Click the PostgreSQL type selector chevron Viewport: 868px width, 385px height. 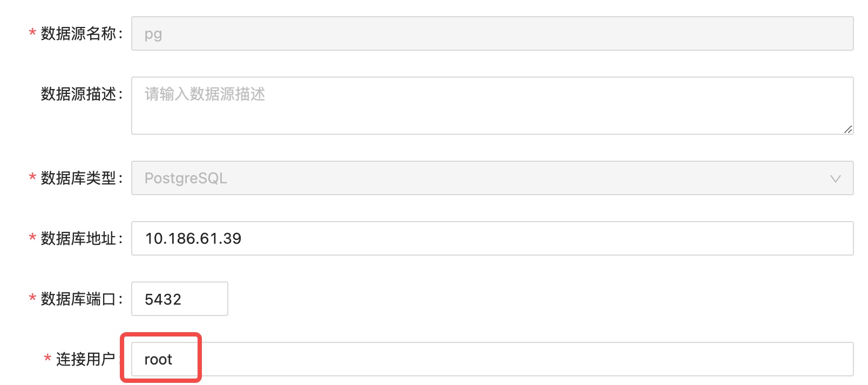(x=835, y=178)
